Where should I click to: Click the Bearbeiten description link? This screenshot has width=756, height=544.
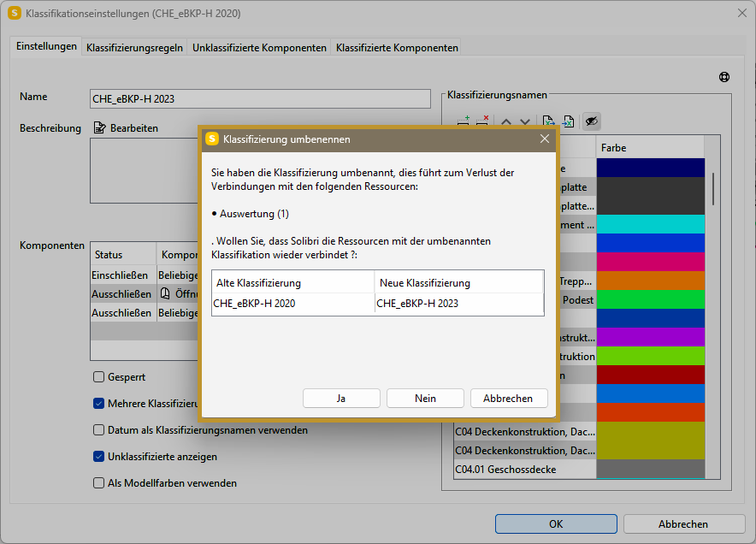[x=134, y=128]
